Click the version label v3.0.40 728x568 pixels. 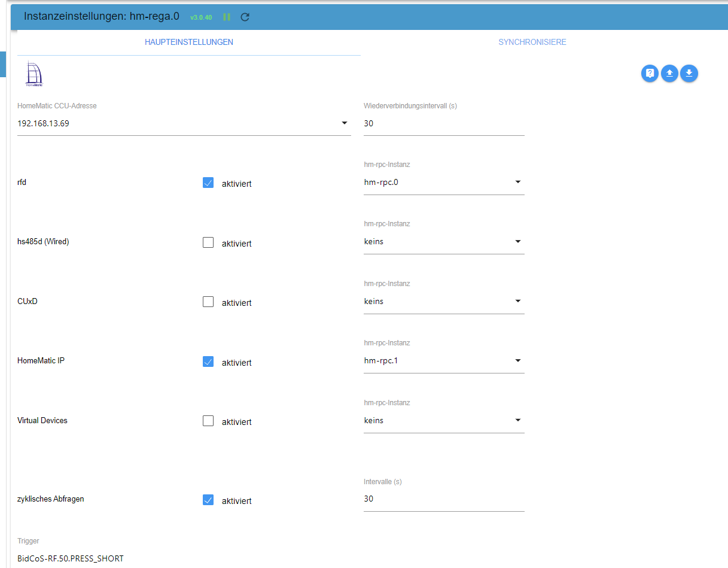click(201, 17)
